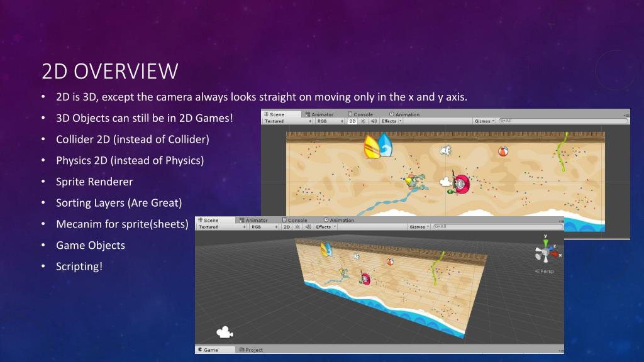The image size is (644, 362).
Task: Click the green Y axis cone on orientation gizmo
Action: 545,244
